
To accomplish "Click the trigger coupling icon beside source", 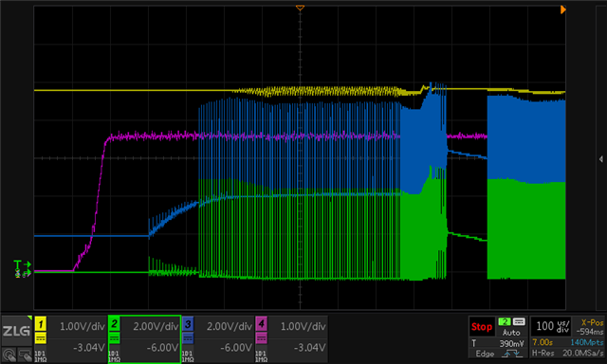I will pos(519,321).
